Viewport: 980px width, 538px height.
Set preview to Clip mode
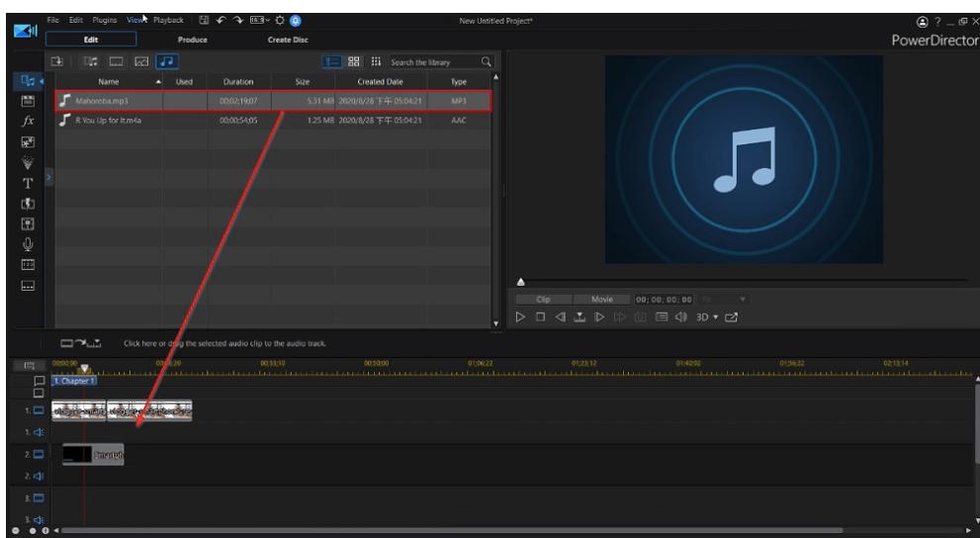543,300
